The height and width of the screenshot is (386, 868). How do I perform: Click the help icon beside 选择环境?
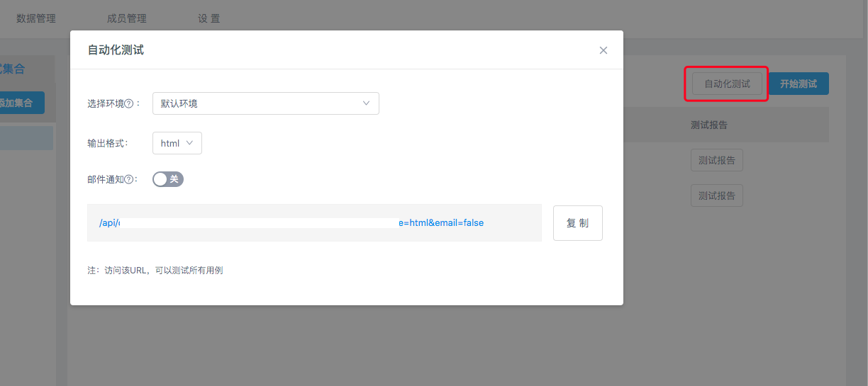[129, 104]
